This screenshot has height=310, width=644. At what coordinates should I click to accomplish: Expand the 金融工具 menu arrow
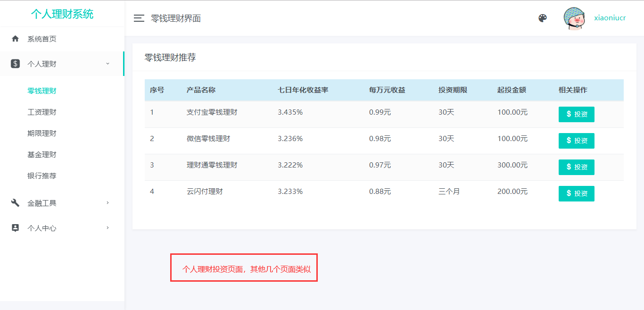[x=107, y=203]
